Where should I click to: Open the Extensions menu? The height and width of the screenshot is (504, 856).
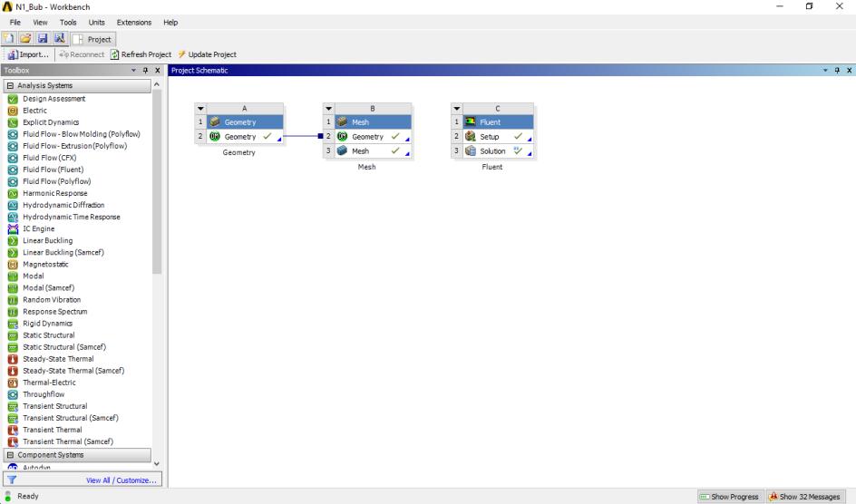click(134, 23)
